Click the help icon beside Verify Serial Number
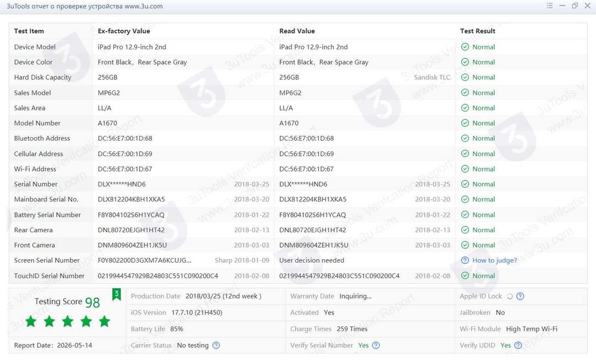Image resolution: width=596 pixels, height=364 pixels. tap(375, 345)
